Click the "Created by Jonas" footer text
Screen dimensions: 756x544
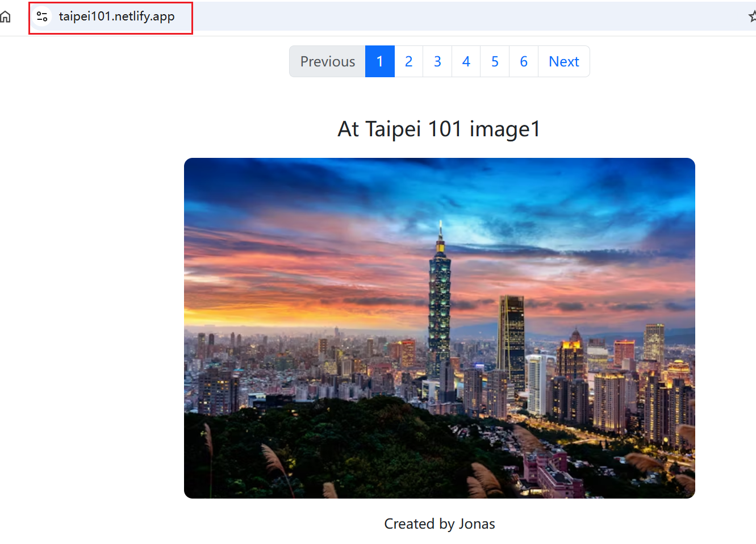439,524
